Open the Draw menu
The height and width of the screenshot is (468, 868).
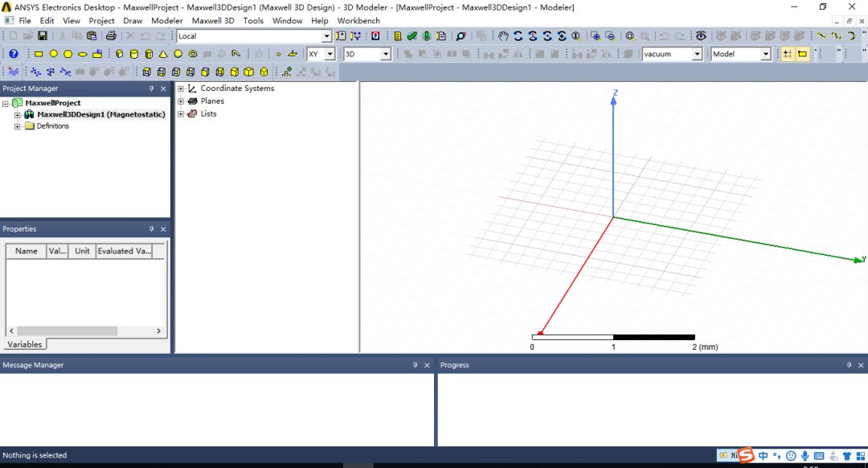[133, 20]
